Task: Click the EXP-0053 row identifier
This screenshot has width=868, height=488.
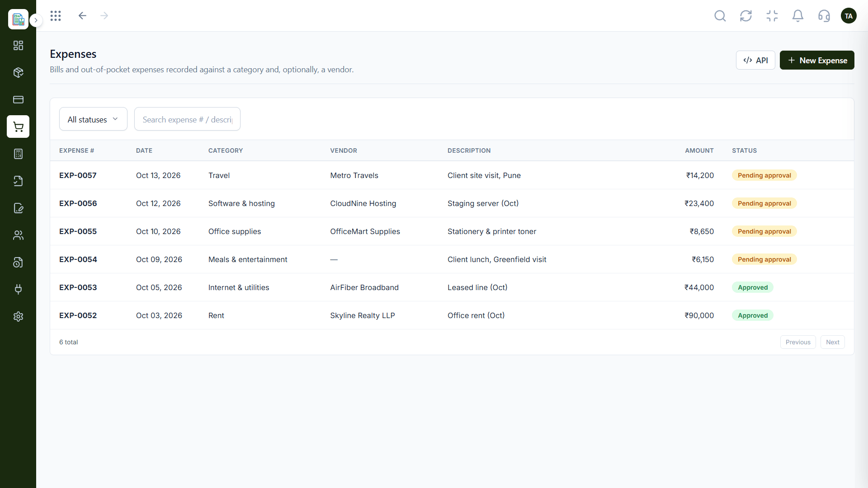Action: pos(78,287)
